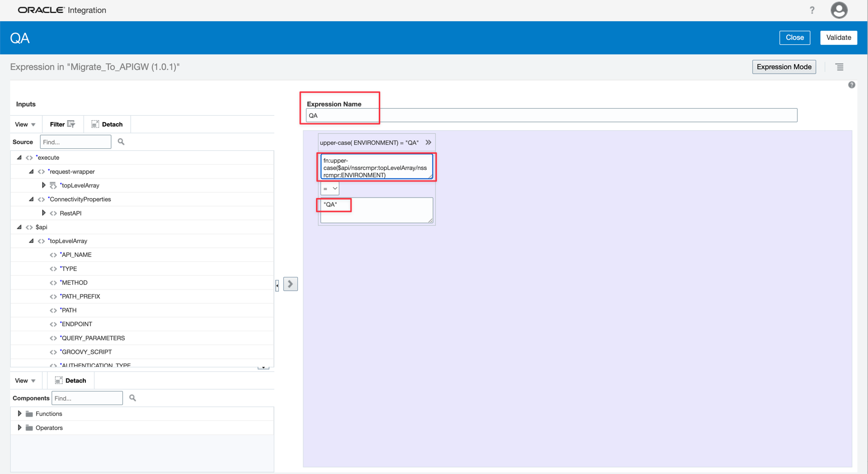Select the API_NAME element under topLevelArray
Image resolution: width=868 pixels, height=474 pixels.
tap(76, 254)
